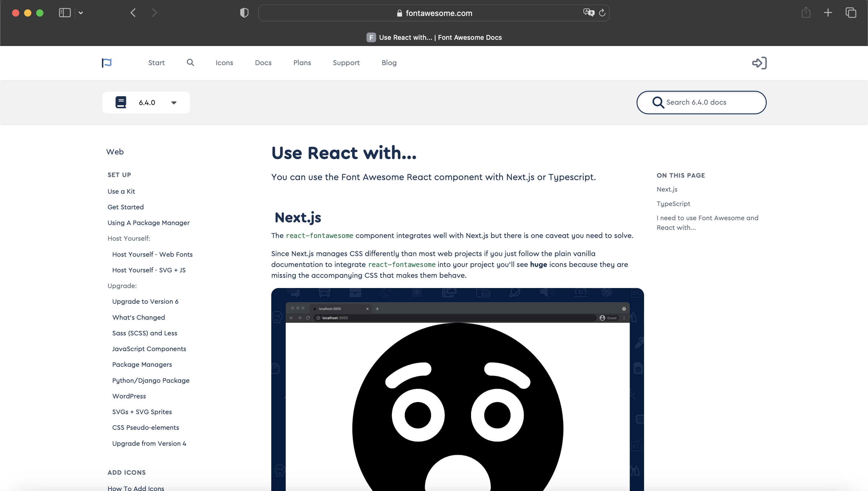The height and width of the screenshot is (491, 868).
Task: Click the ON THIS PAGE heading
Action: [x=681, y=175]
